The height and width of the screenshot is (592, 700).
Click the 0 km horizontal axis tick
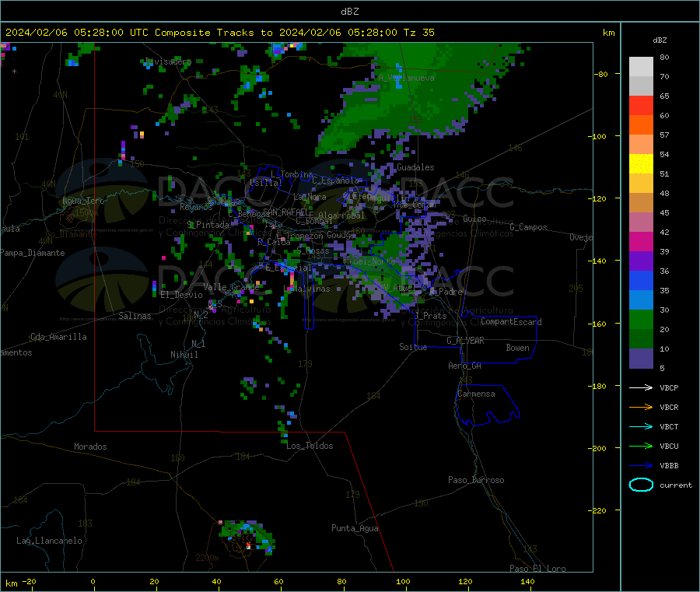click(x=93, y=582)
